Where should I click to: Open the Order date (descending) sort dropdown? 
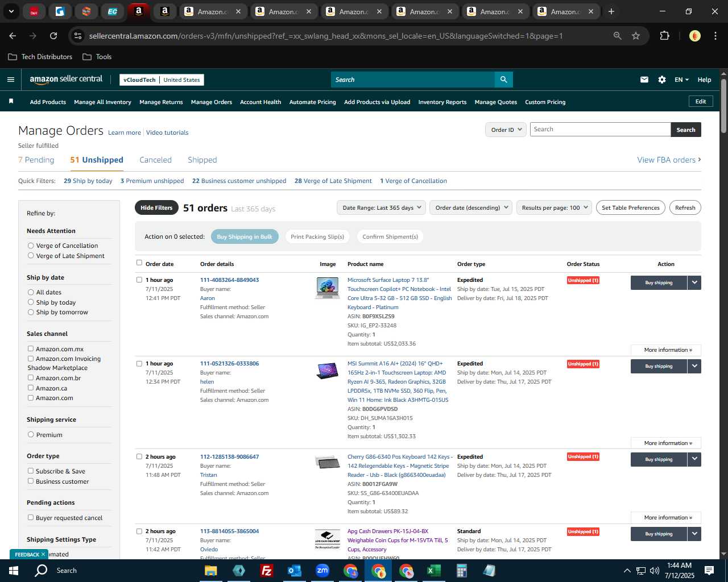pos(471,207)
